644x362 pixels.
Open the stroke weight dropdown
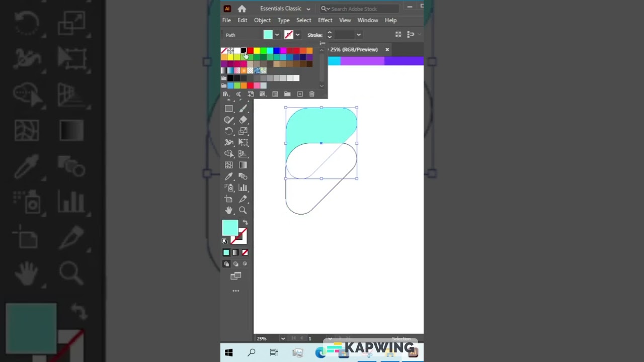coord(358,35)
